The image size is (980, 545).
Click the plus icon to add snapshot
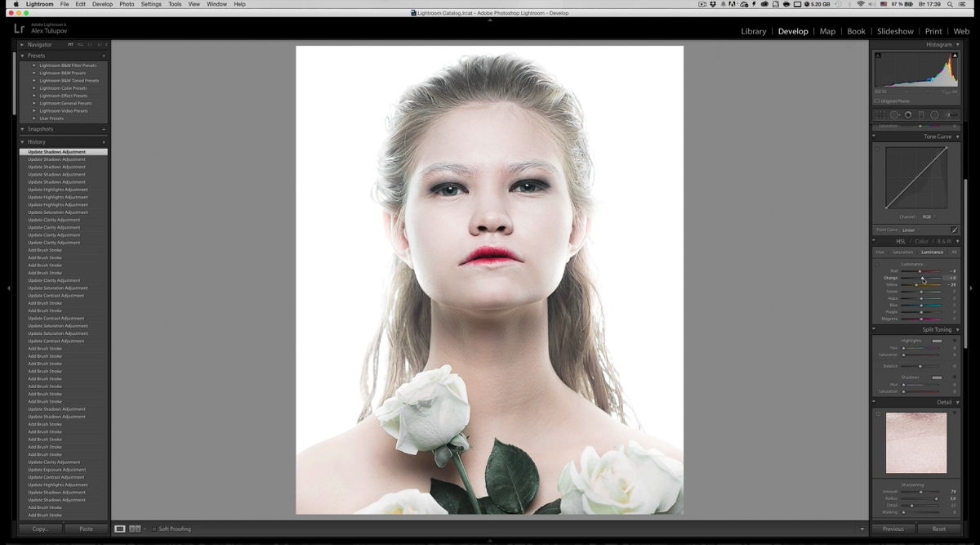(x=104, y=129)
